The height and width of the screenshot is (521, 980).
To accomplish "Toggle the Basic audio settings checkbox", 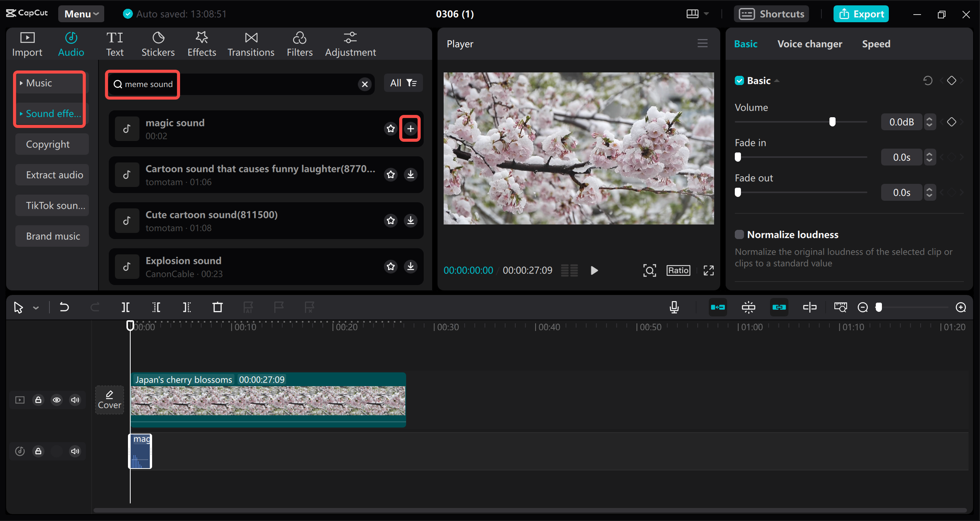I will click(x=739, y=80).
